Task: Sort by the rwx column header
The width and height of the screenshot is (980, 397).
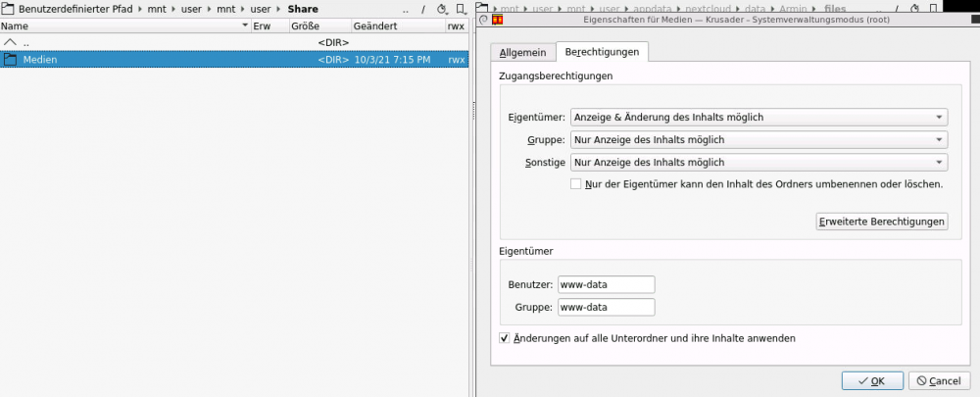Action: click(x=457, y=26)
